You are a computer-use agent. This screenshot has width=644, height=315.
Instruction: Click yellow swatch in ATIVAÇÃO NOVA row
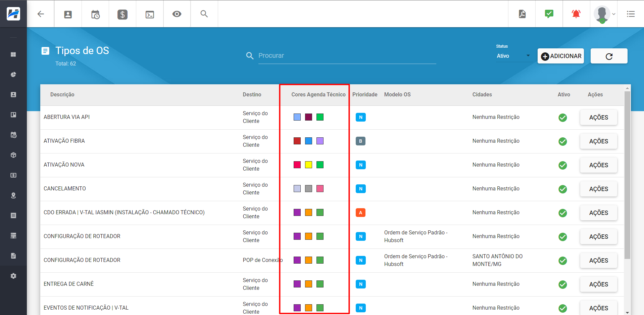pos(308,165)
